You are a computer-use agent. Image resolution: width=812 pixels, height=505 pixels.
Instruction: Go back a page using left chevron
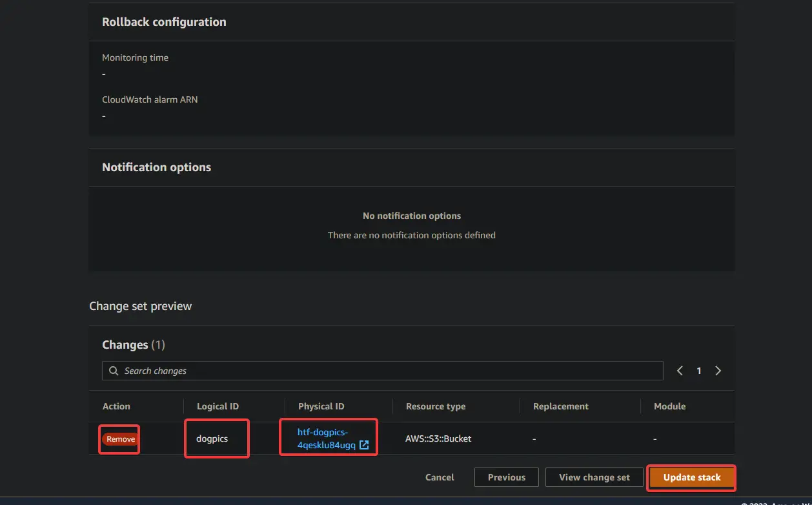coord(679,370)
